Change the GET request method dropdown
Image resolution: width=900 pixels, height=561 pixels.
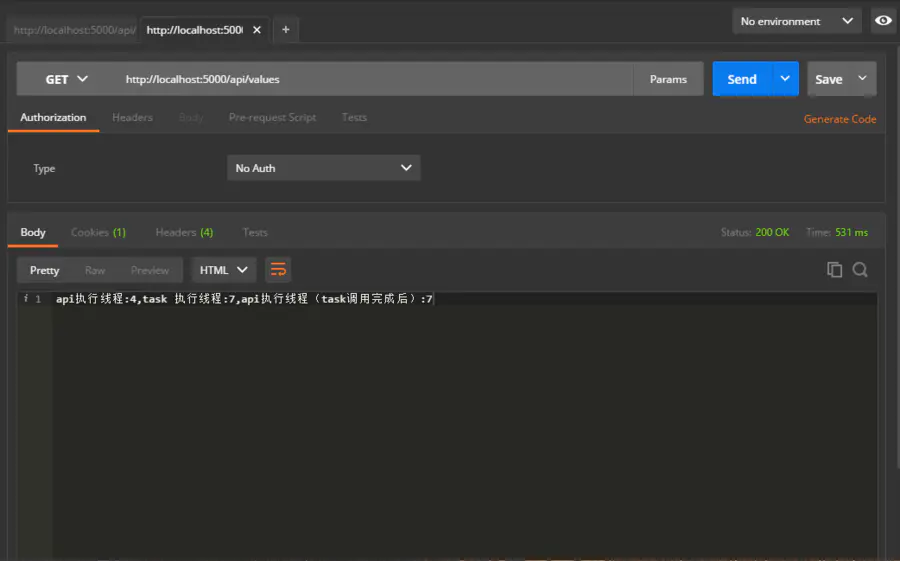click(66, 79)
